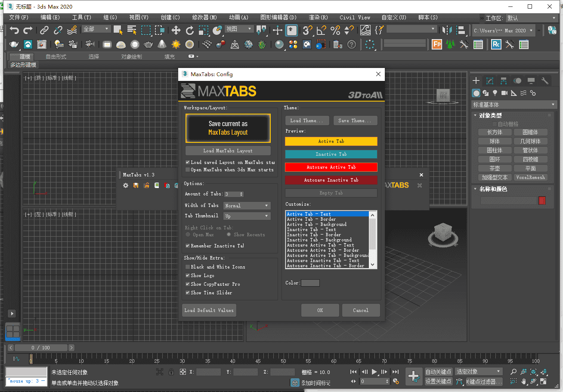Open the orange FP plugin icon

437,44
